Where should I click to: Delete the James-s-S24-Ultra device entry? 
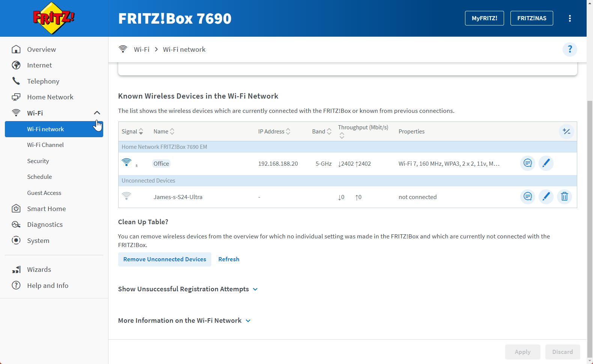564,196
